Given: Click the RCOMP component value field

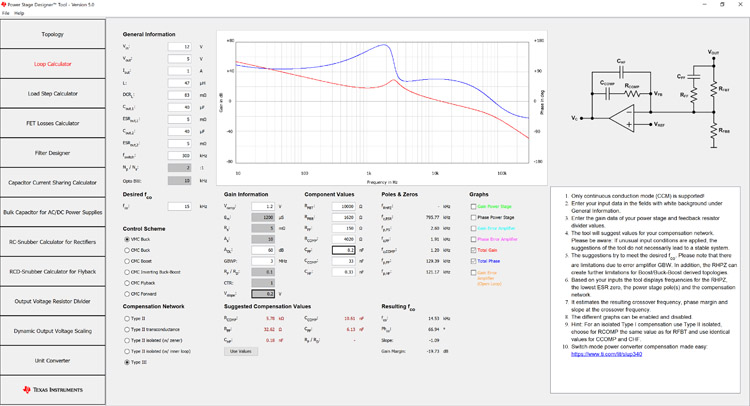Looking at the screenshot, I should point(343,239).
